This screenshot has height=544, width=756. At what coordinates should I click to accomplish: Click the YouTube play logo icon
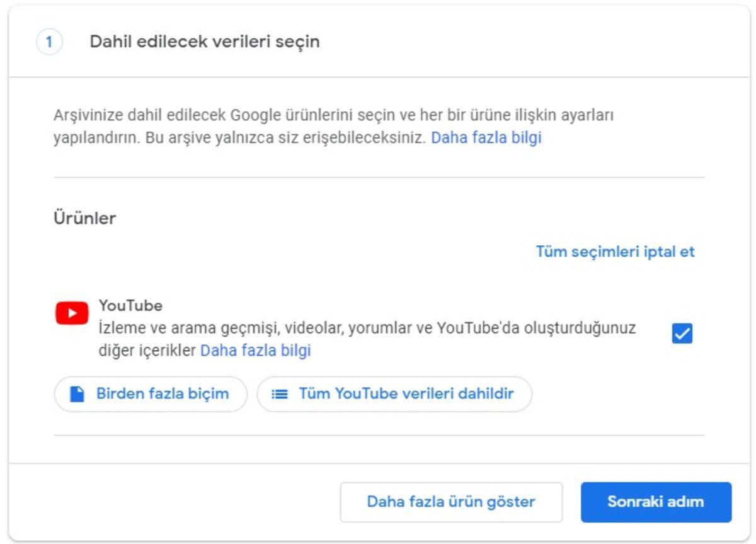72,311
